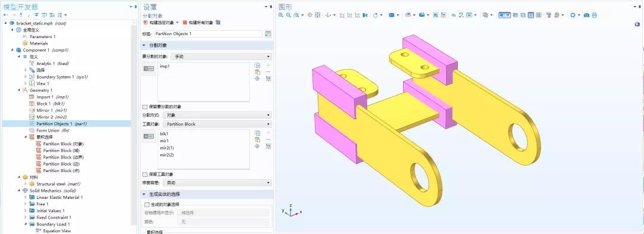This screenshot has width=644, height=234.
Task: Click the Partition Objects 1 label field
Action: click(x=208, y=33)
